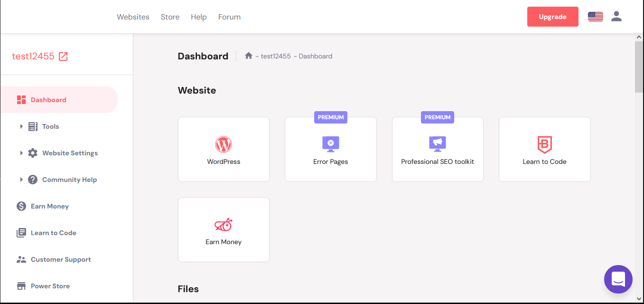Open the Websites top navigation item

click(x=133, y=17)
